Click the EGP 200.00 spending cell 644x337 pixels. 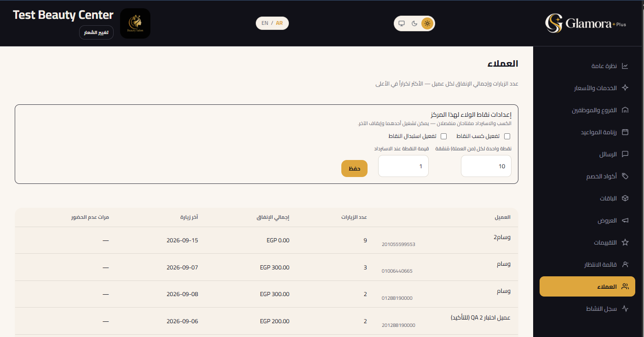point(275,321)
